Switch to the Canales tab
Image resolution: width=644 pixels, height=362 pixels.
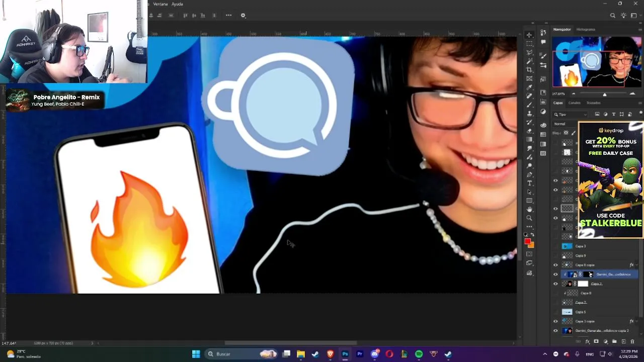(574, 103)
